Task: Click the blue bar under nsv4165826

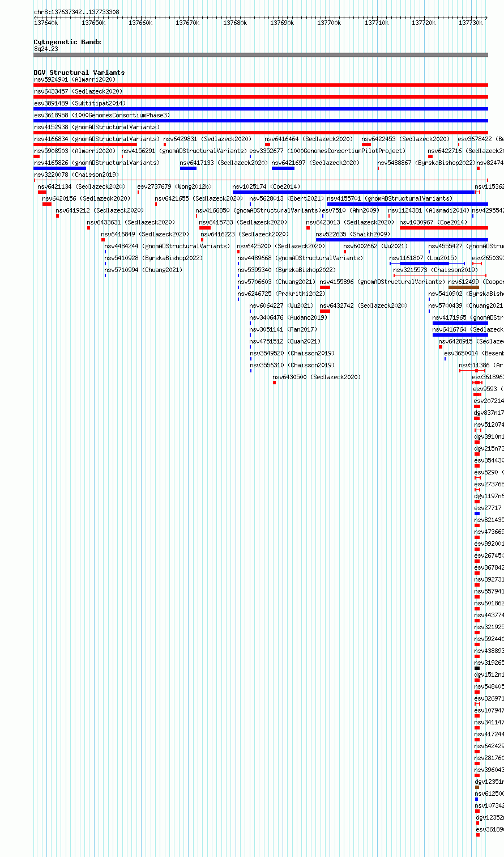Action: click(x=59, y=168)
